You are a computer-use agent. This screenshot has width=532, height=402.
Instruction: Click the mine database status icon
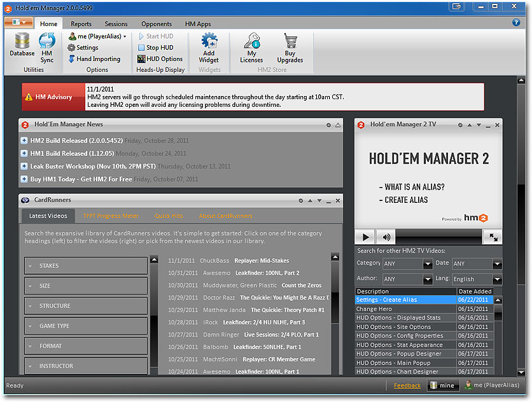pos(442,385)
